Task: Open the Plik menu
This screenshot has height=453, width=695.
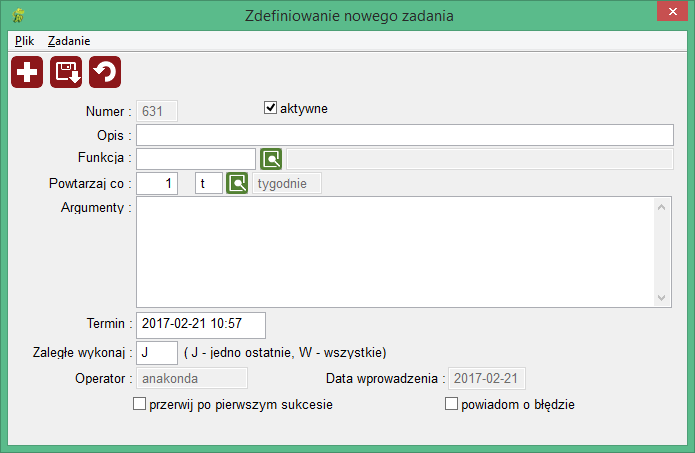Action: click(x=24, y=41)
